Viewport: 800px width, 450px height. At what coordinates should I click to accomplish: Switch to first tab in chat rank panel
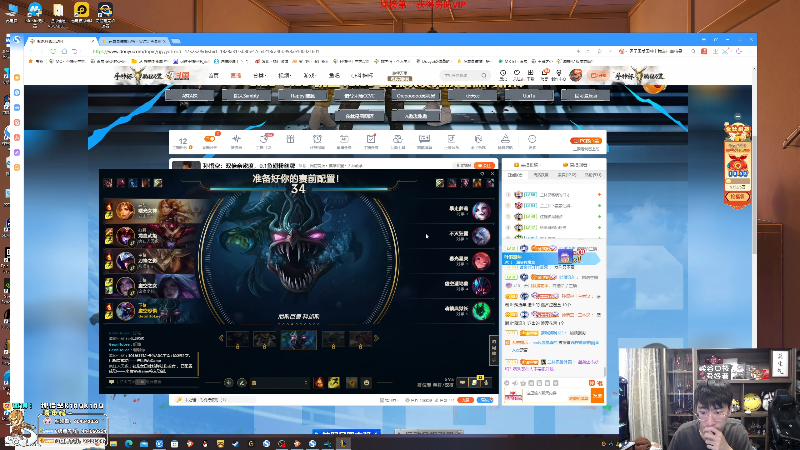point(515,175)
